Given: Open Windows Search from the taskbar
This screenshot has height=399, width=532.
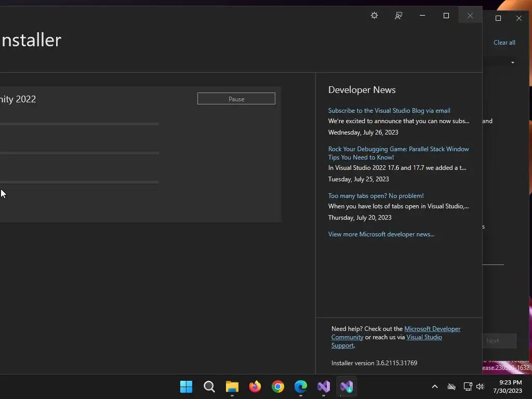Looking at the screenshot, I should pos(209,387).
